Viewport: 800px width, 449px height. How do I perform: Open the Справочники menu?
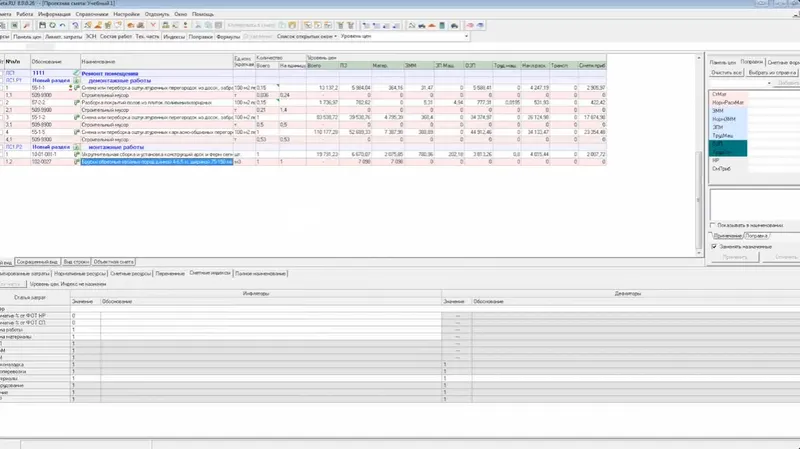point(92,14)
